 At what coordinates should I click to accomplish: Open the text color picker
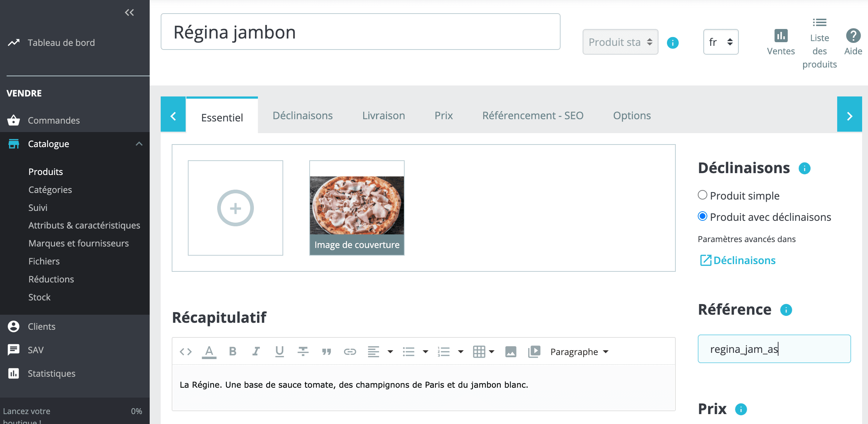tap(209, 351)
